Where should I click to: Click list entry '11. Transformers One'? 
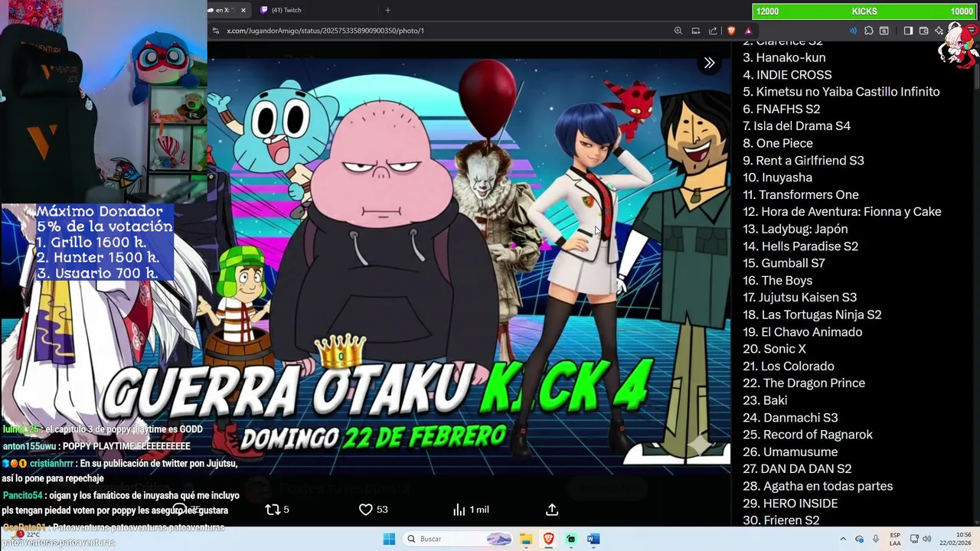point(801,194)
